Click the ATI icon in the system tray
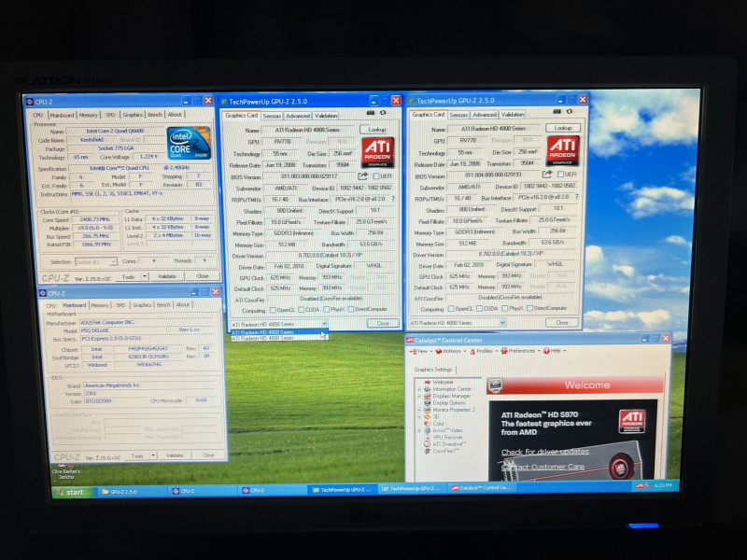Image resolution: width=747 pixels, height=560 pixels. pos(640,485)
